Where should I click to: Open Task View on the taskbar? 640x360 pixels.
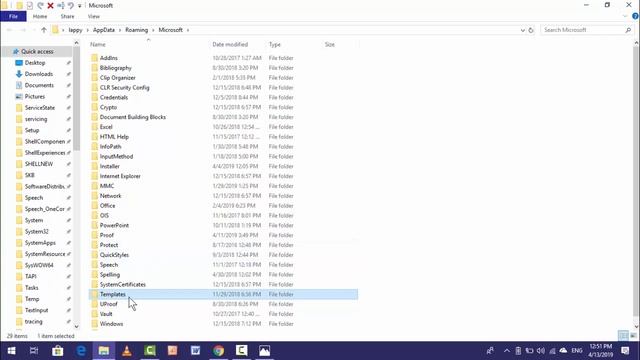click(x=34, y=351)
